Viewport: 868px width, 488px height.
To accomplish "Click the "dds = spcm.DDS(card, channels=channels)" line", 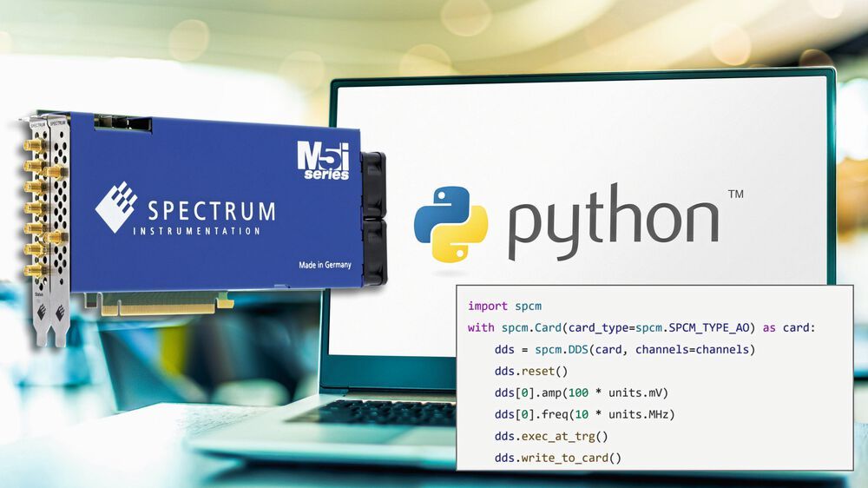I will tap(624, 350).
